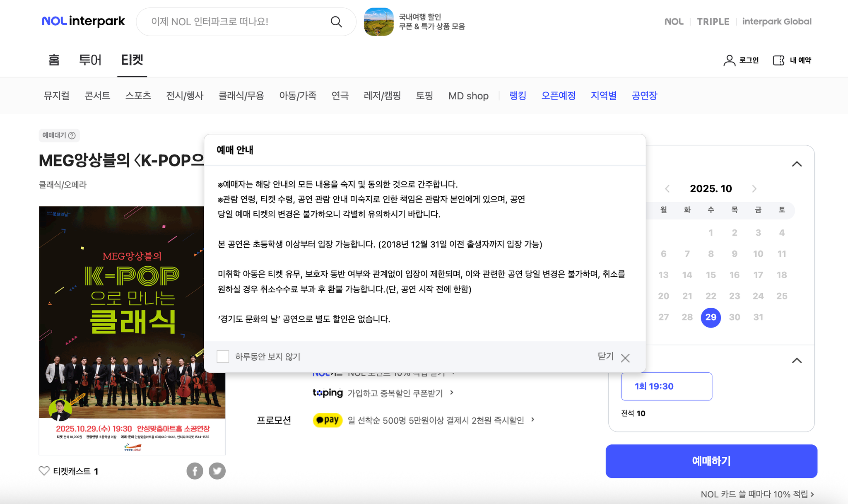Click the search magnifier icon
The width and height of the screenshot is (848, 504).
pyautogui.click(x=336, y=22)
